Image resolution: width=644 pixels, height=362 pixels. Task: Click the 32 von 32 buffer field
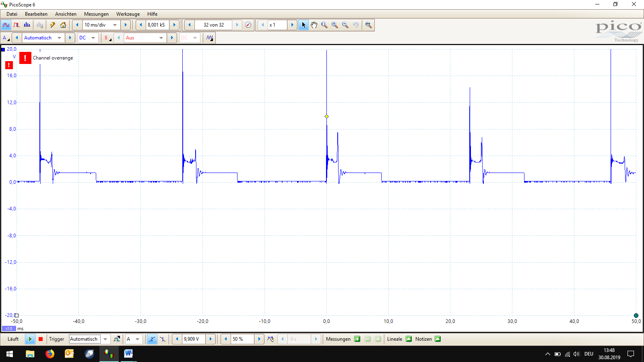point(213,25)
